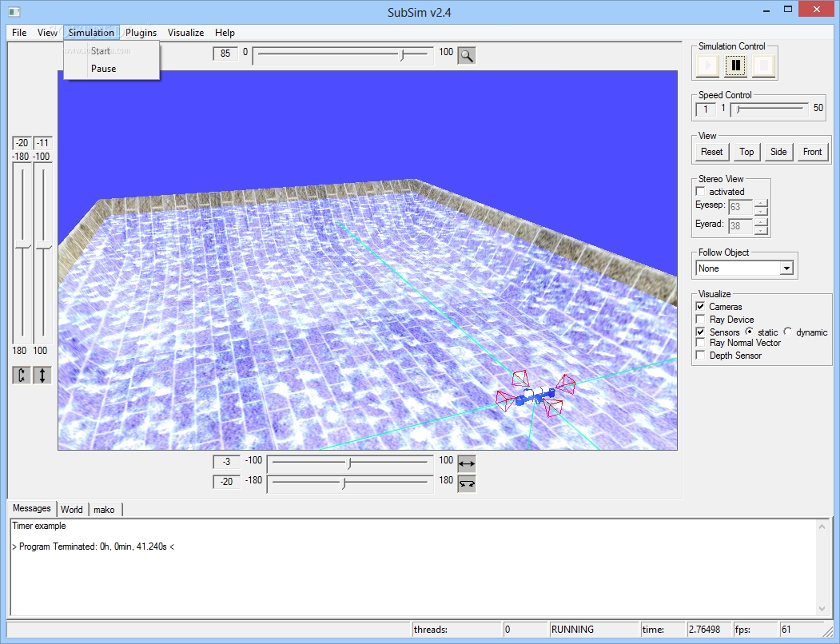Click the Eyesep field showing 63
The image size is (840, 644).
[741, 207]
